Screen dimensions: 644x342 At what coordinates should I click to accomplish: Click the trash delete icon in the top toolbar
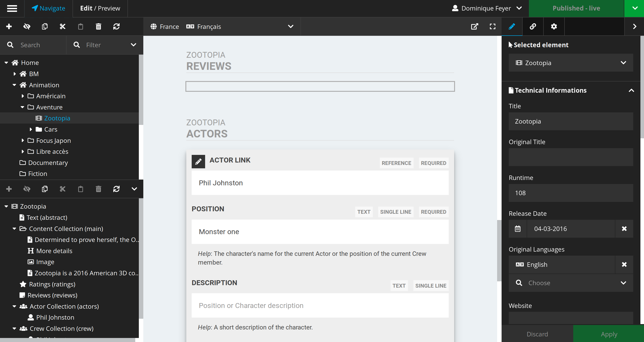(x=99, y=26)
